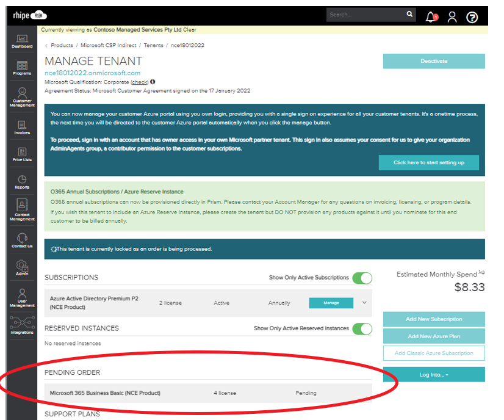Click the Active subscription status
This screenshot has width=504, height=420.
tap(221, 303)
